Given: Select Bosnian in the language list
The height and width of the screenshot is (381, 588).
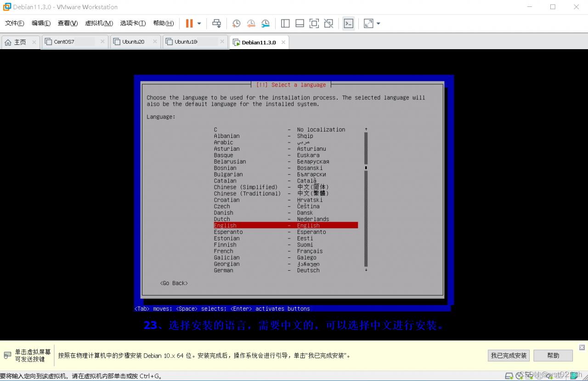Looking at the screenshot, I should pyautogui.click(x=286, y=168).
